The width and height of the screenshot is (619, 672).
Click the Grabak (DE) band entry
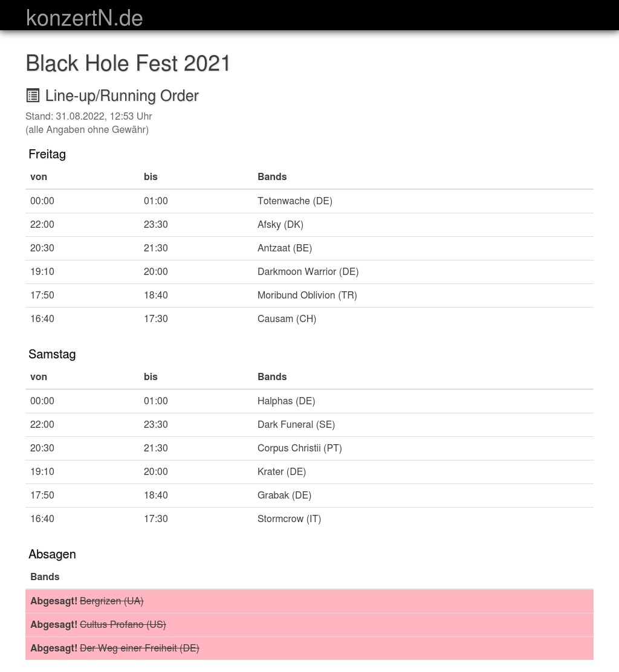(284, 495)
